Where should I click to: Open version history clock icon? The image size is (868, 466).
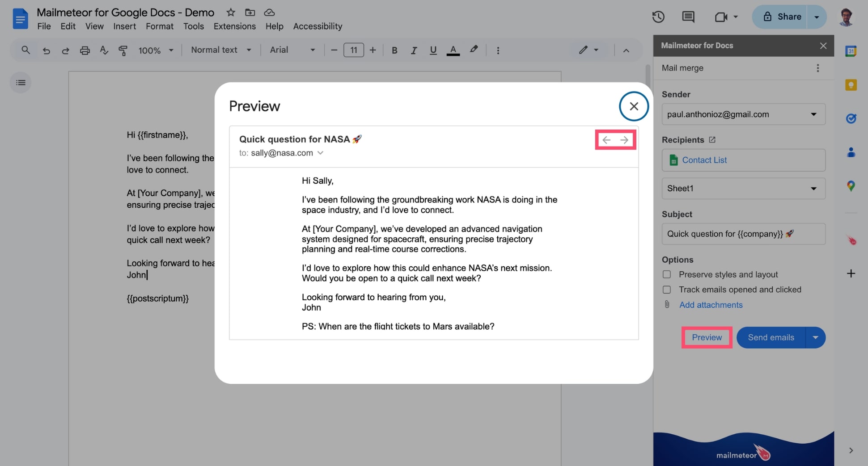pyautogui.click(x=658, y=17)
